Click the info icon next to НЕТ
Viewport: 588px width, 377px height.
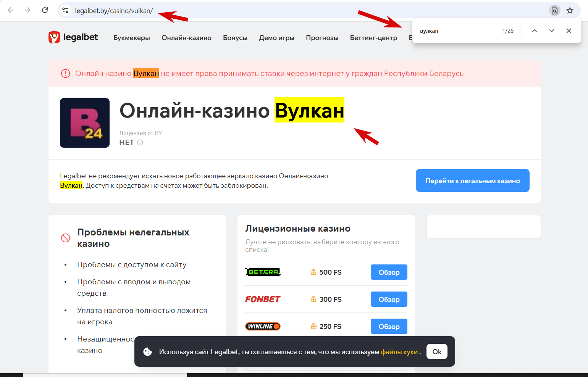(140, 143)
